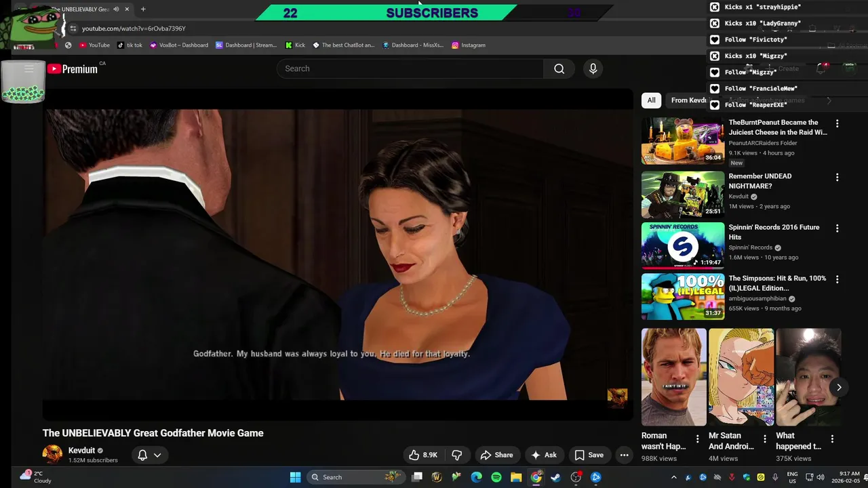Open Spotify from the taskbar
Viewport: 868px width, 488px height.
(x=496, y=477)
